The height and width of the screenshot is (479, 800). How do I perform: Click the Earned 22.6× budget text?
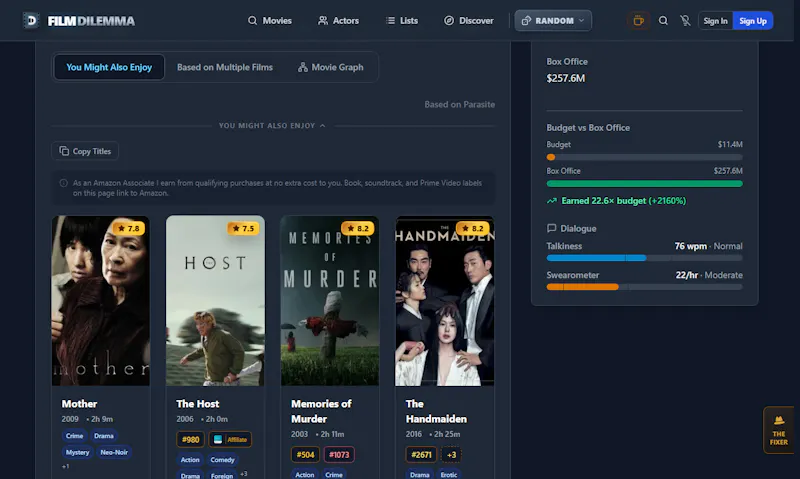(x=623, y=201)
